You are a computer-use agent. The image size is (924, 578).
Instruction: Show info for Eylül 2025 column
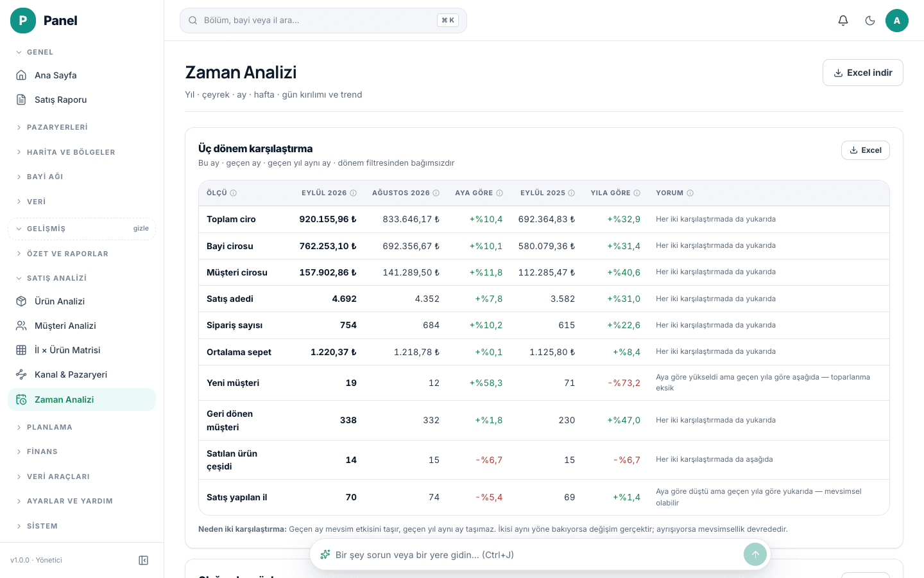pyautogui.click(x=572, y=193)
